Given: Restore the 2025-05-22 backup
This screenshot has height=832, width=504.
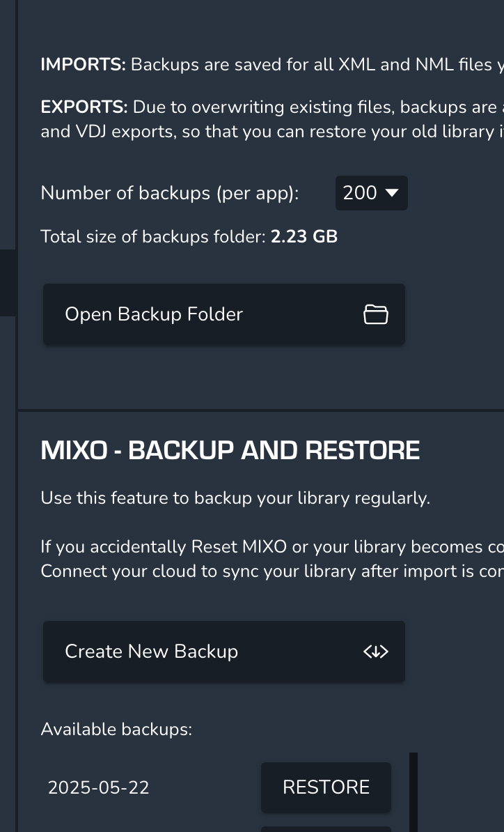Looking at the screenshot, I should [326, 787].
